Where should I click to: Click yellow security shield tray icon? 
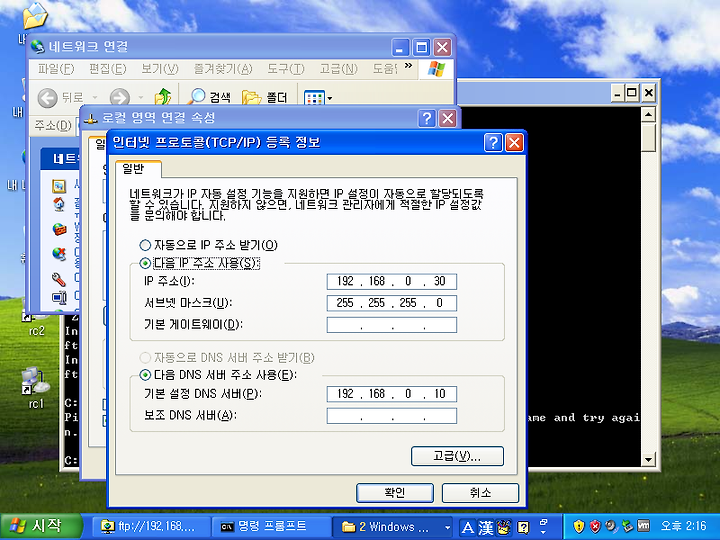[579, 526]
